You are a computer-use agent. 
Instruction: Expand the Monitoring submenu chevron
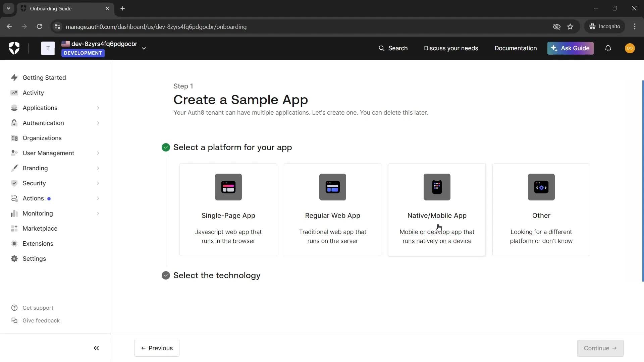coord(98,214)
